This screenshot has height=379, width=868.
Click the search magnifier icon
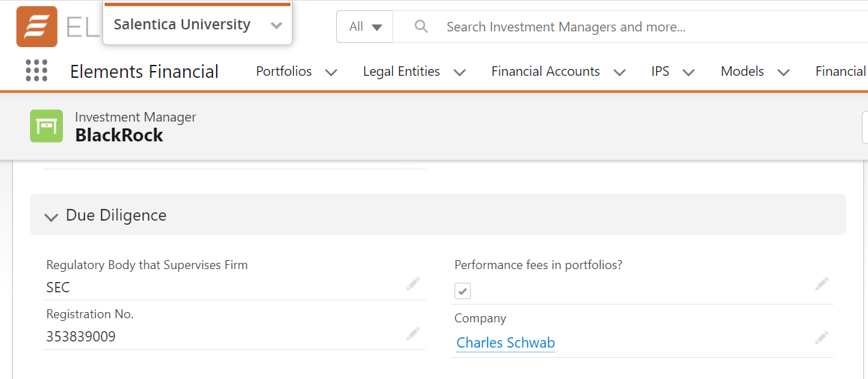[x=421, y=27]
